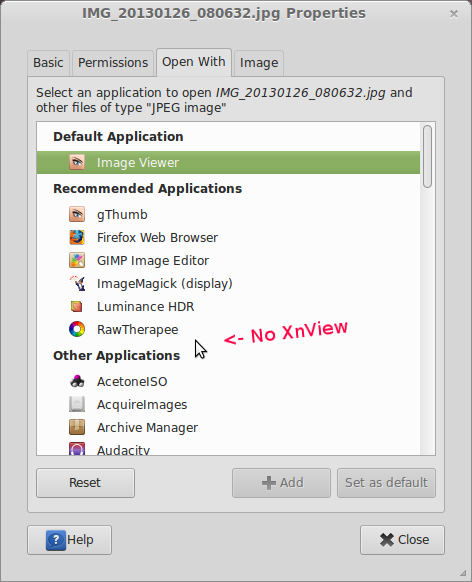
Task: Select ImageMagick (display) entry
Action: tap(228, 284)
